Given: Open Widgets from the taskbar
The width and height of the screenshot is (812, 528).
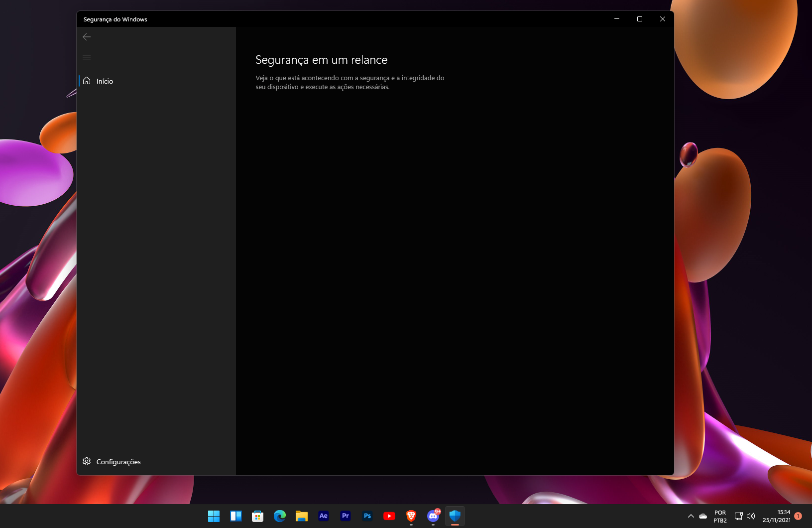Looking at the screenshot, I should click(x=236, y=516).
